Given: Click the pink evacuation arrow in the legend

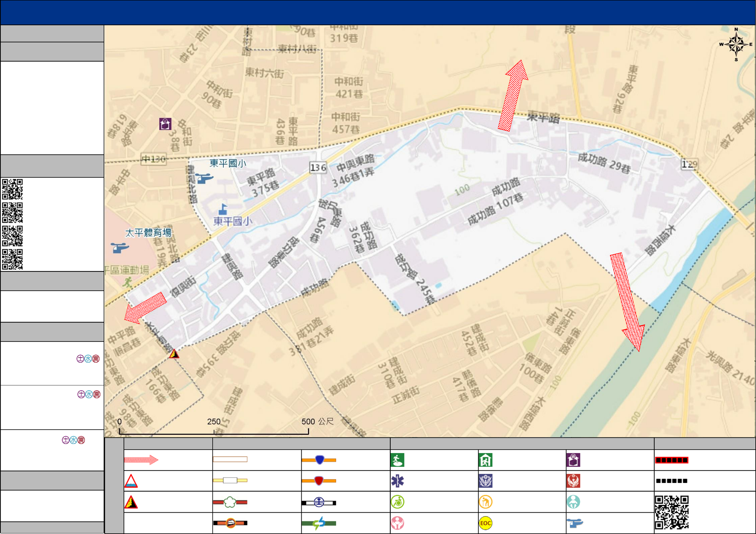Looking at the screenshot, I should [x=141, y=460].
